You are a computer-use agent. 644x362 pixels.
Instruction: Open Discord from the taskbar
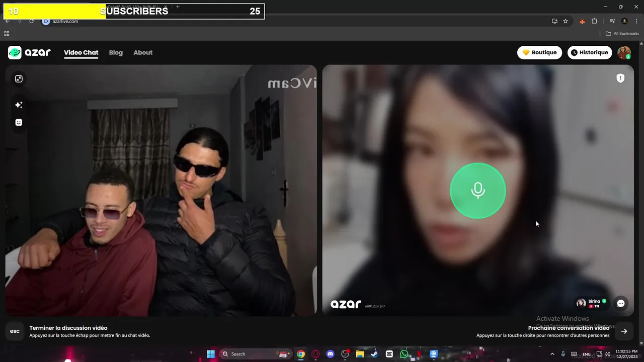pyautogui.click(x=330, y=354)
